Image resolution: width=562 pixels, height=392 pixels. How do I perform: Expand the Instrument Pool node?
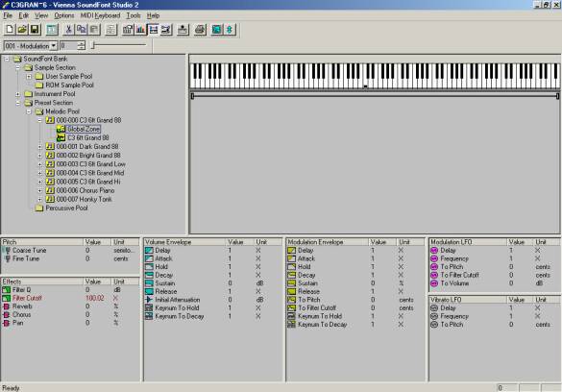point(18,94)
